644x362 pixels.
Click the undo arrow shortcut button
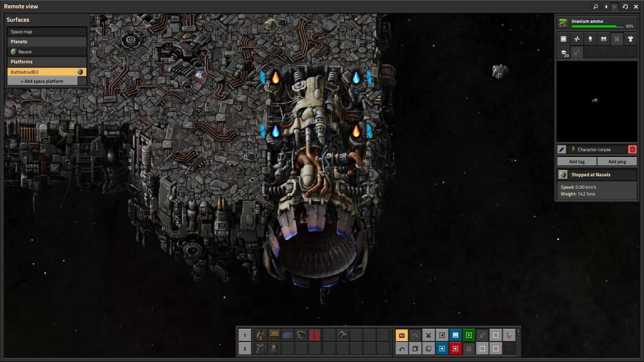401,349
